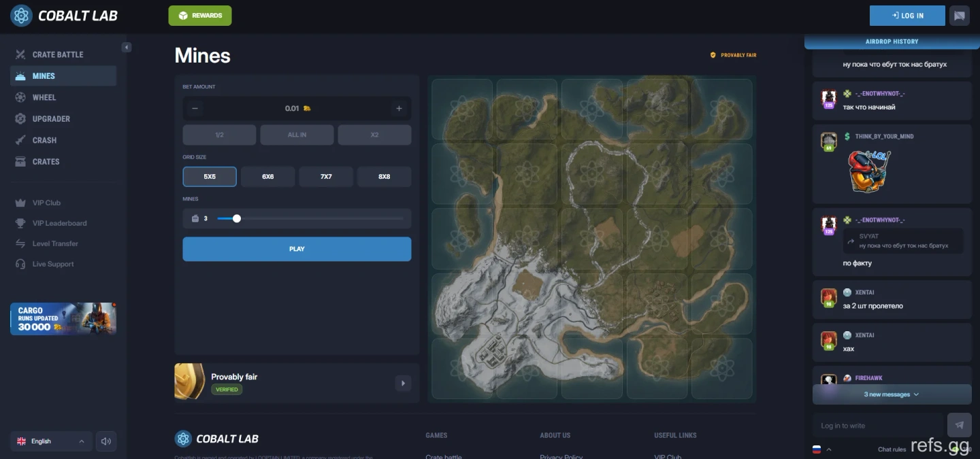
Task: Click the VIP Leaderboard trophy icon
Action: (x=20, y=223)
